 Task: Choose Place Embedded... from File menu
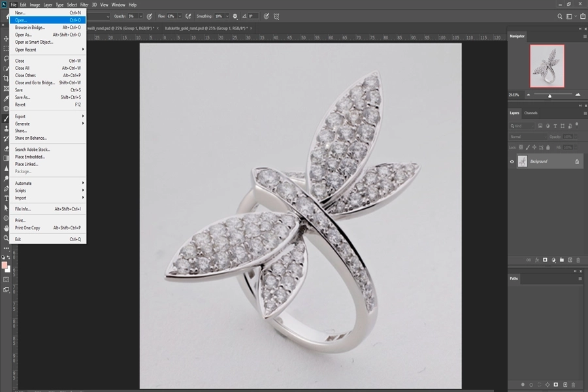[x=30, y=157]
